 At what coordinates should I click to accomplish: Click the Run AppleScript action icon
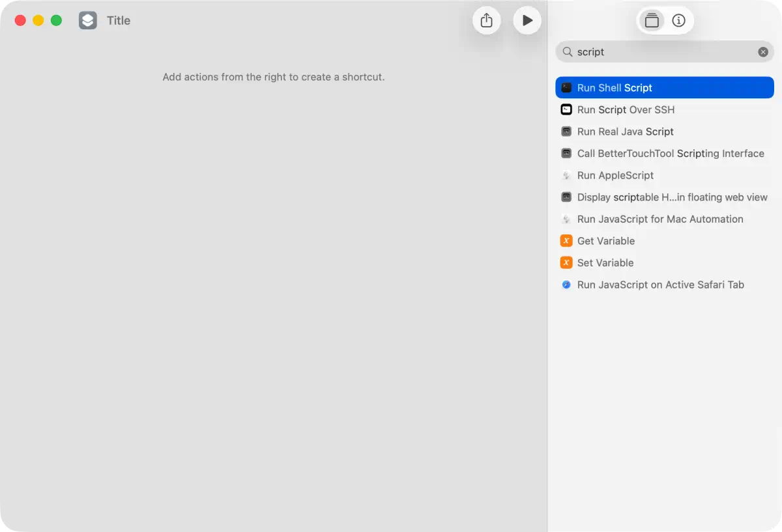pyautogui.click(x=566, y=175)
